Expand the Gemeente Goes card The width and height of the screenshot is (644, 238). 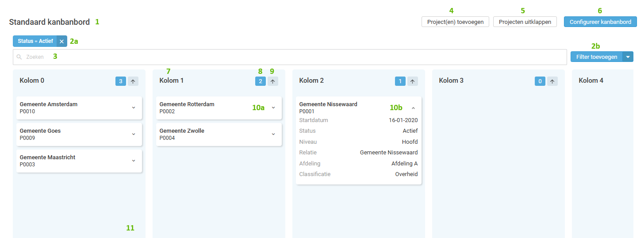click(134, 134)
